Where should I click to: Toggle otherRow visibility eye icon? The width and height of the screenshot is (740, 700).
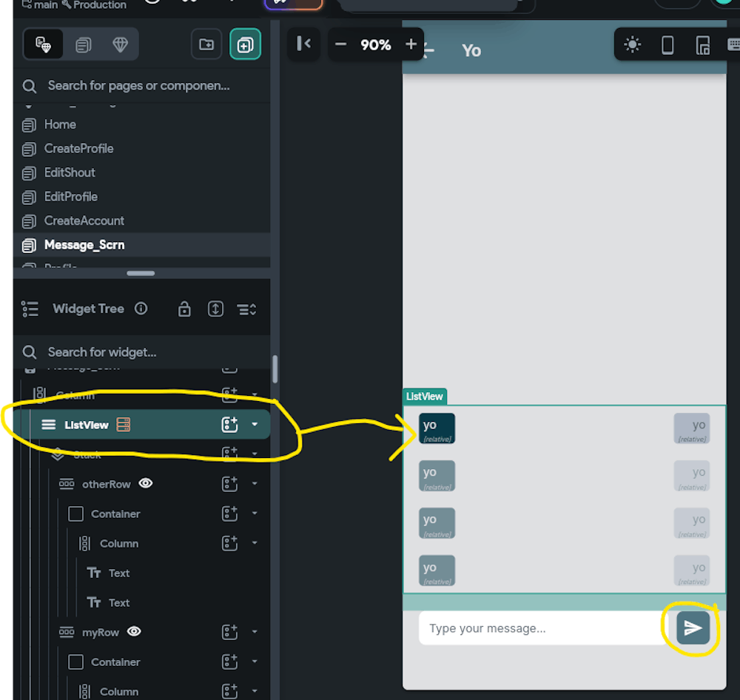pos(146,483)
